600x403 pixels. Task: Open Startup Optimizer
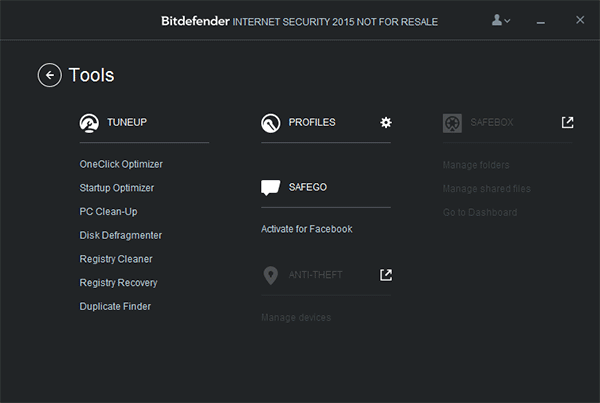click(x=117, y=188)
